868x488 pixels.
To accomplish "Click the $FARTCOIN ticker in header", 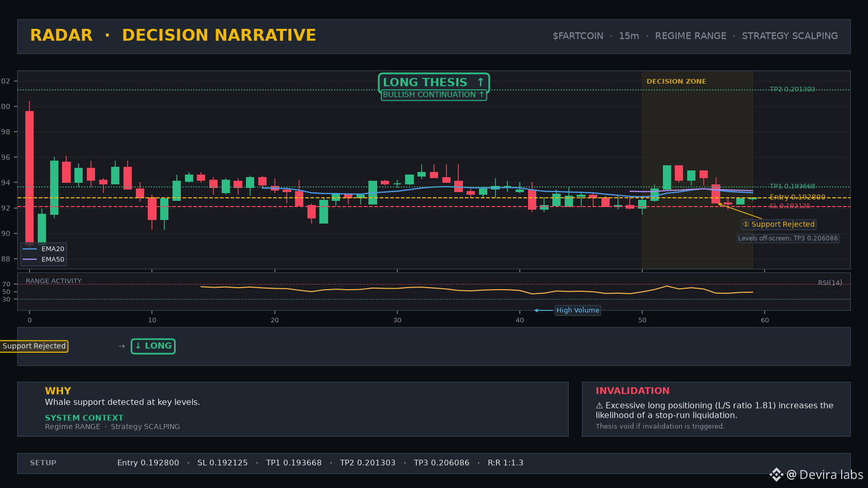I will (x=578, y=36).
